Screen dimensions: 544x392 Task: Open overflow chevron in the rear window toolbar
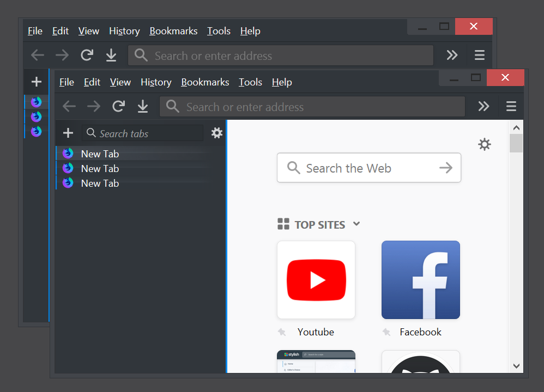click(x=452, y=55)
